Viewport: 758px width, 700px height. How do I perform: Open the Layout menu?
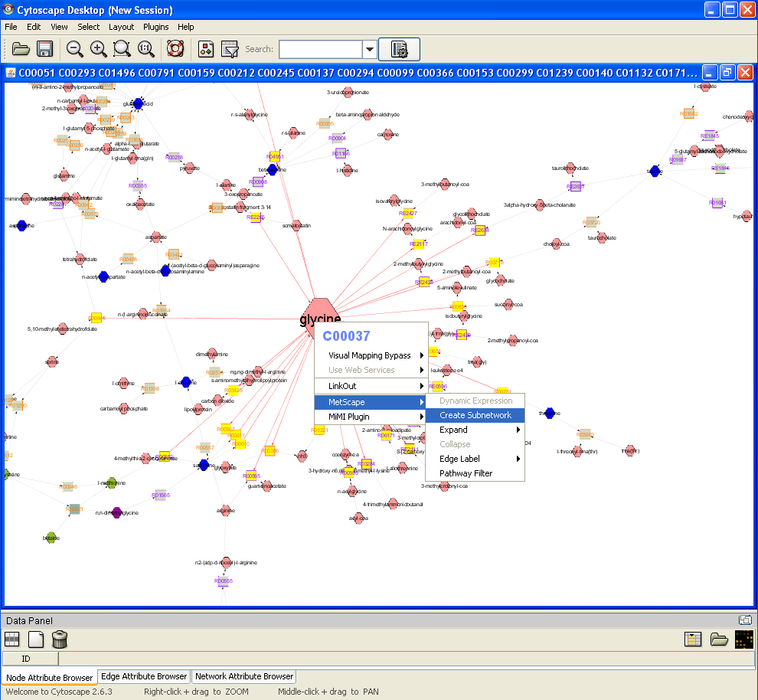pos(121,27)
